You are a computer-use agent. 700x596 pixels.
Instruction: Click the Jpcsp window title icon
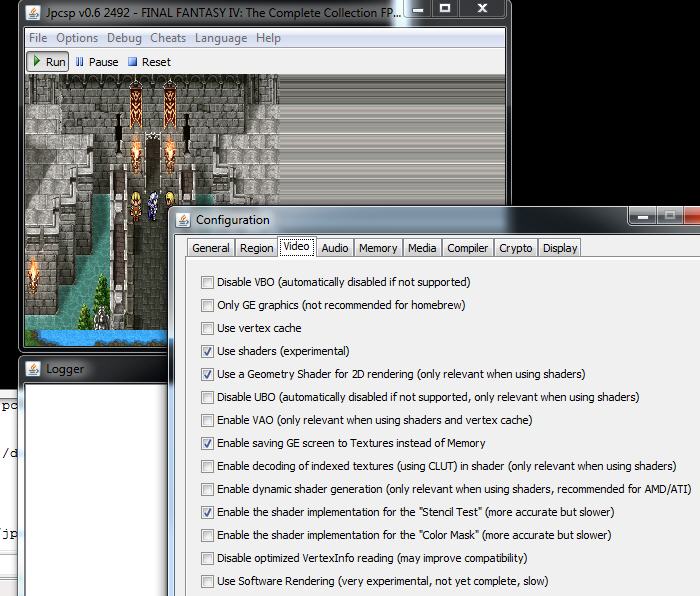34,9
